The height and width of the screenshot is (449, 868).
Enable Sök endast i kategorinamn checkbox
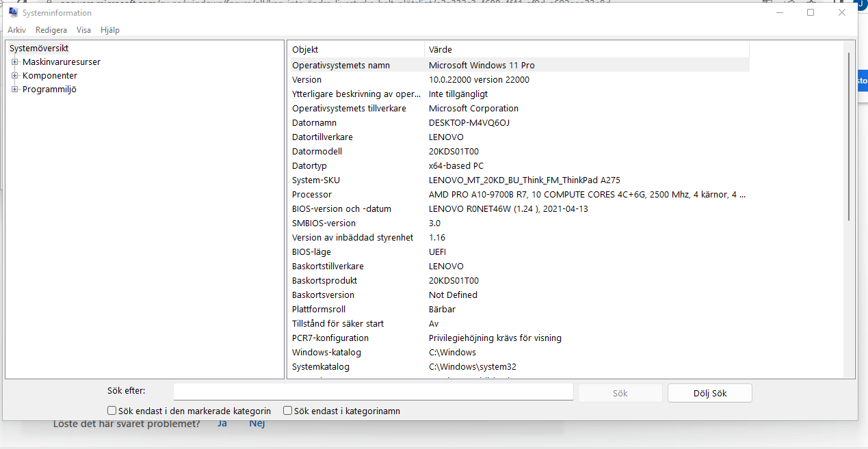click(x=288, y=411)
